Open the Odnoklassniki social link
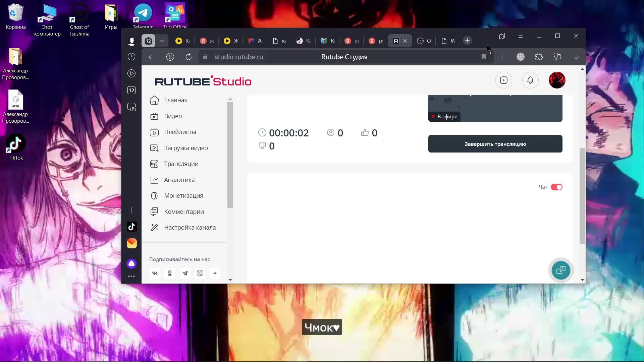Viewport: 644px width, 362px height. pos(170,273)
